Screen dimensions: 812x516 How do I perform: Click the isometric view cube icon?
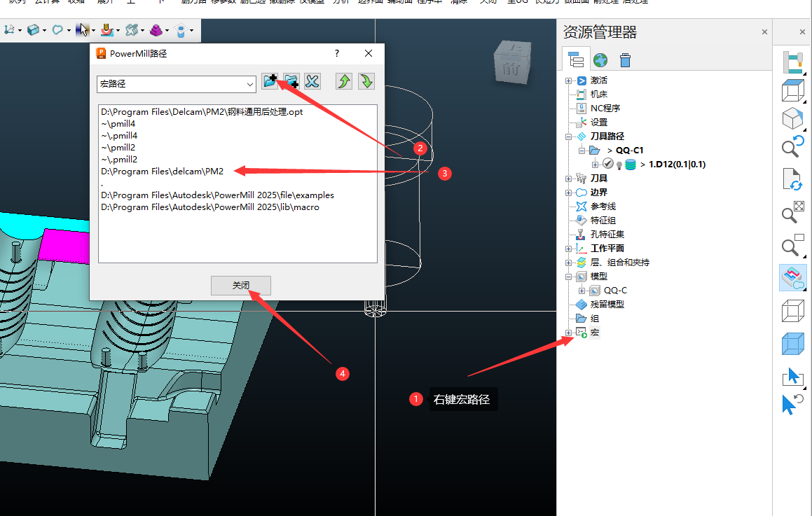pyautogui.click(x=793, y=118)
